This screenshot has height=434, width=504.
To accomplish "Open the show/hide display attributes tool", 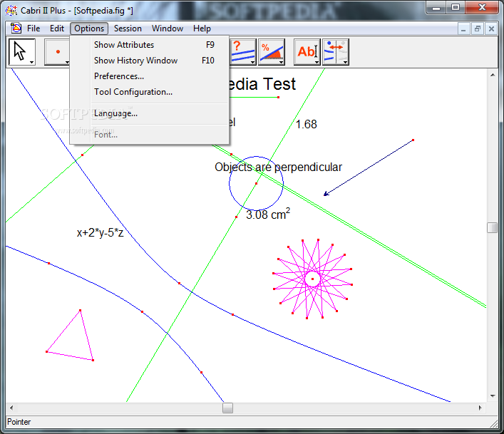I will tap(336, 52).
